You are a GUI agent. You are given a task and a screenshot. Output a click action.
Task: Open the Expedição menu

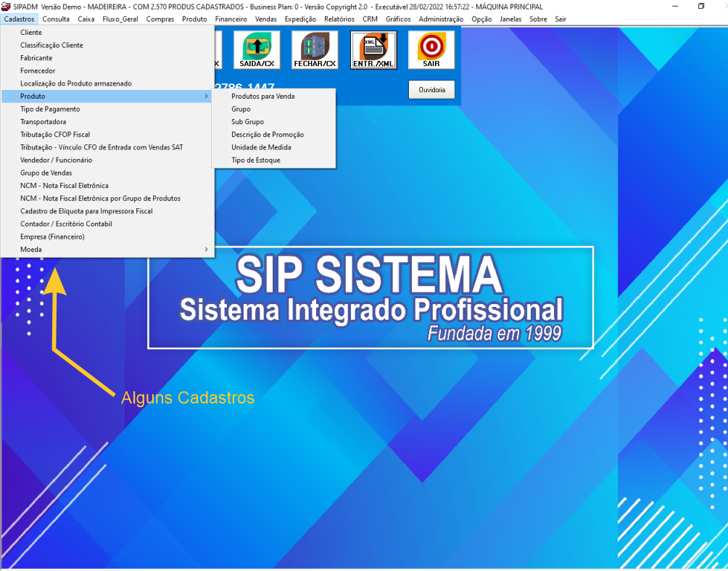click(300, 19)
